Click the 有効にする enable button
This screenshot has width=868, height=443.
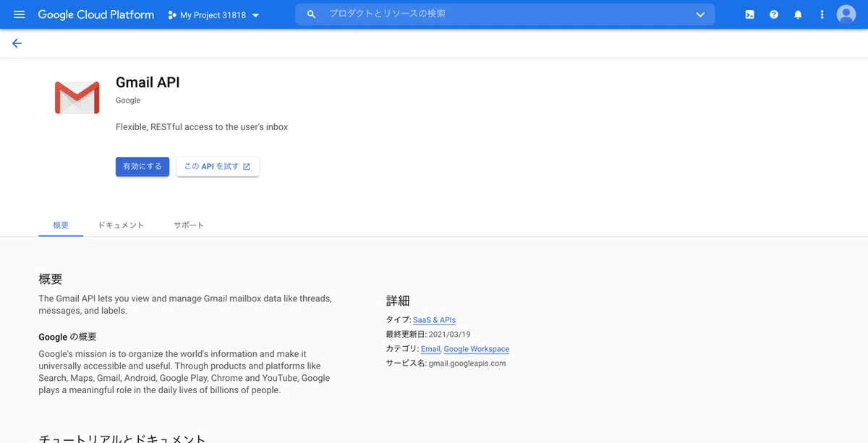pos(142,166)
